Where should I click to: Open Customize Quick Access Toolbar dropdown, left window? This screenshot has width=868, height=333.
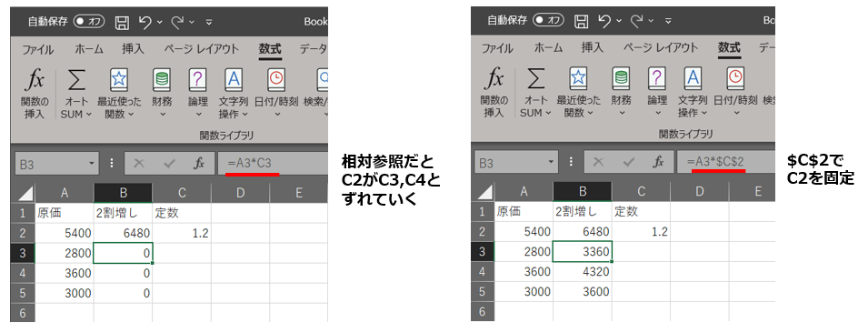click(x=209, y=22)
